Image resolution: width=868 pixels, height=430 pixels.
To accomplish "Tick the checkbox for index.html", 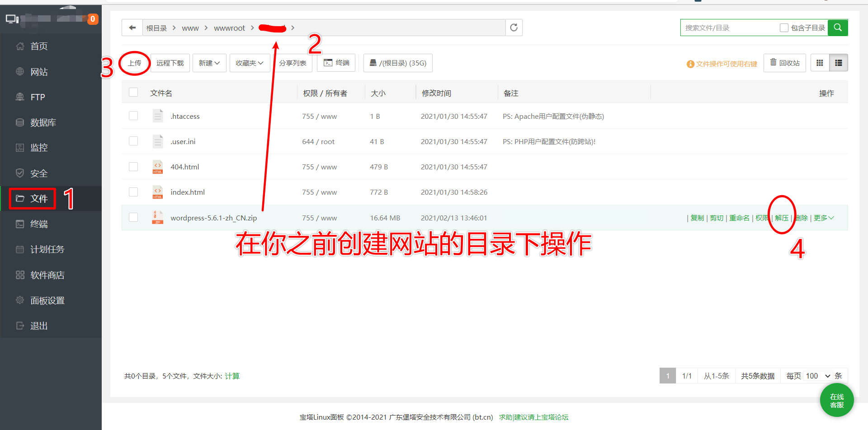I will 133,192.
